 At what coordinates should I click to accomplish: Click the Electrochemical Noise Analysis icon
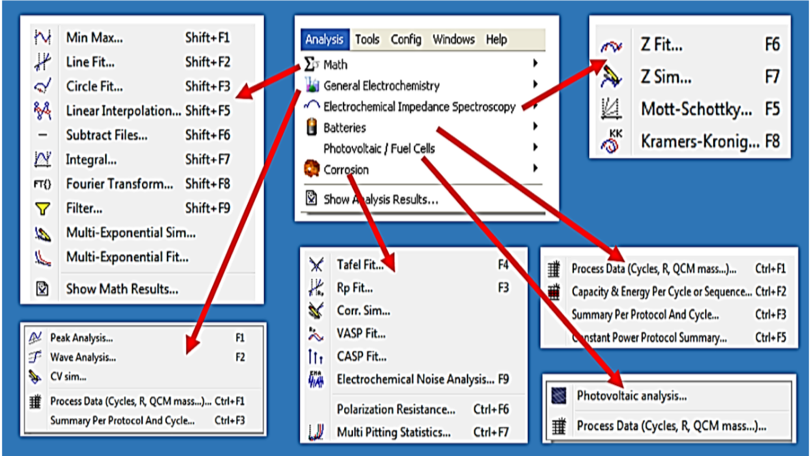click(x=316, y=380)
